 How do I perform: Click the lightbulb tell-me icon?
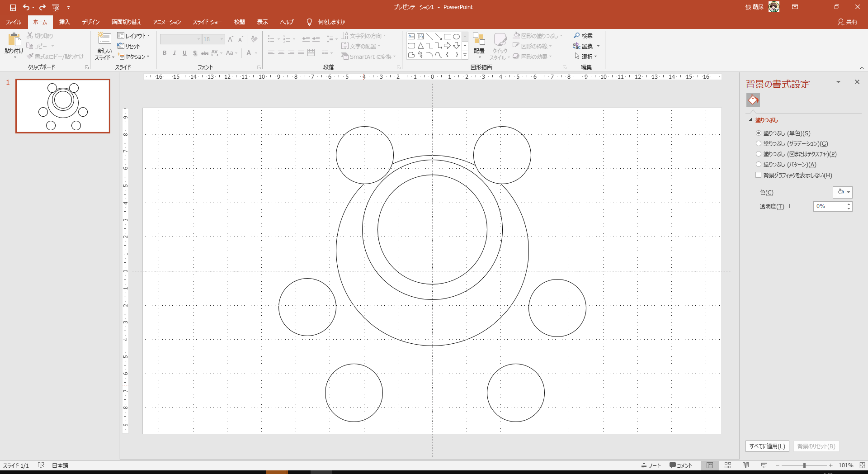pyautogui.click(x=309, y=22)
